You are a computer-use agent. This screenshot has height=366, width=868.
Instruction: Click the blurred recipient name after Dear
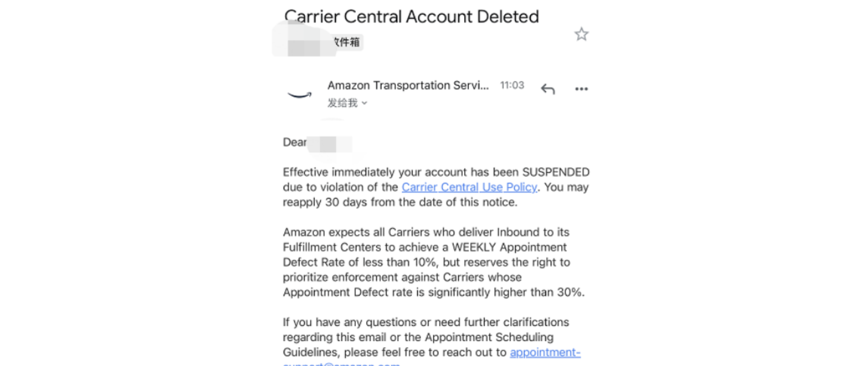[x=329, y=144]
